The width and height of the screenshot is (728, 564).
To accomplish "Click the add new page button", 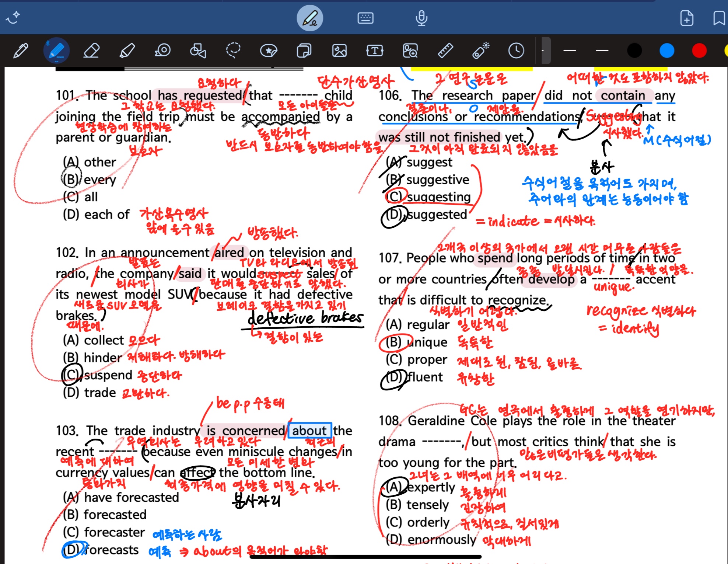I will click(686, 18).
